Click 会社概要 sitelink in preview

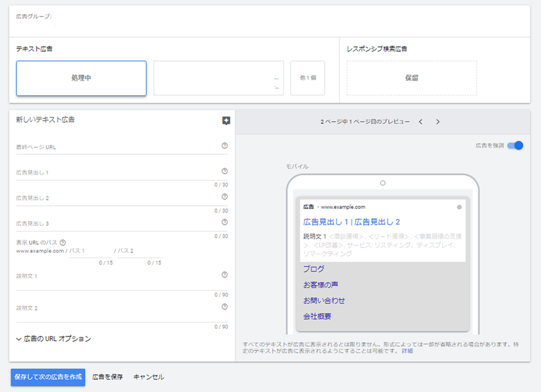pos(317,316)
